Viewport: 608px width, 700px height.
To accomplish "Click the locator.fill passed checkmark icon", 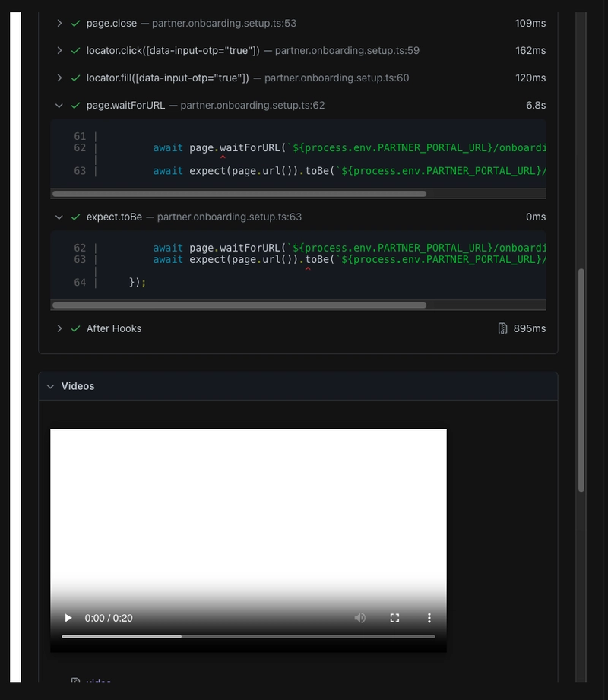I will pyautogui.click(x=75, y=78).
